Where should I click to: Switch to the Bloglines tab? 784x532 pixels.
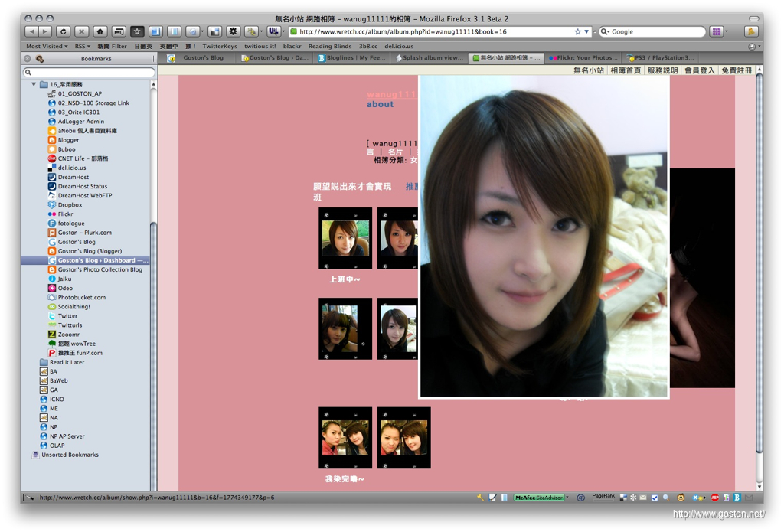[x=352, y=58]
